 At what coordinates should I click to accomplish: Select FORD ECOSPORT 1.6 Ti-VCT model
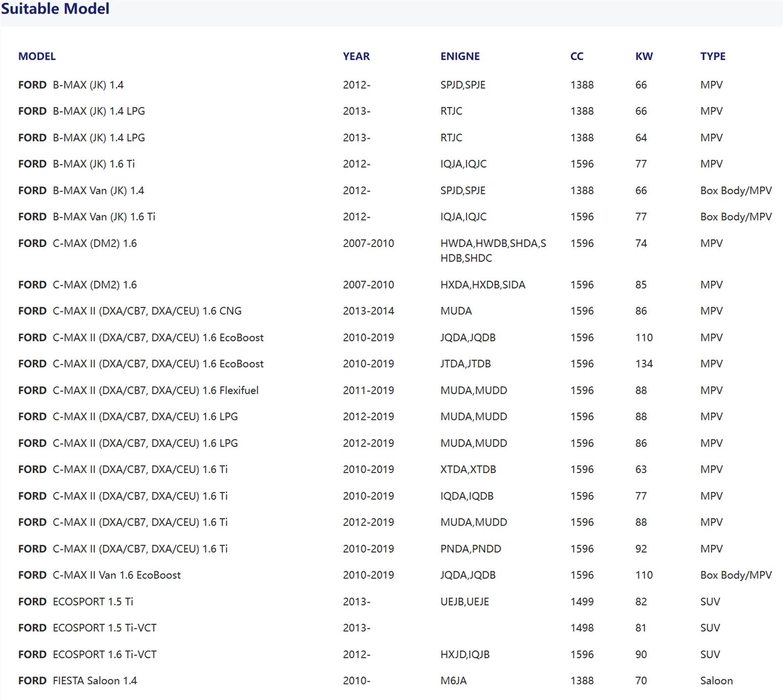(88, 655)
